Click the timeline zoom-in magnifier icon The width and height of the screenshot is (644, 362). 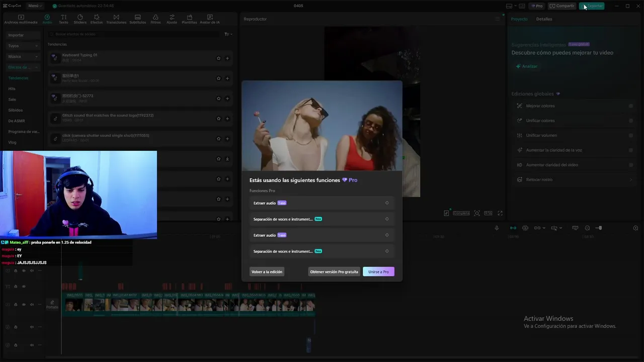coord(635,228)
